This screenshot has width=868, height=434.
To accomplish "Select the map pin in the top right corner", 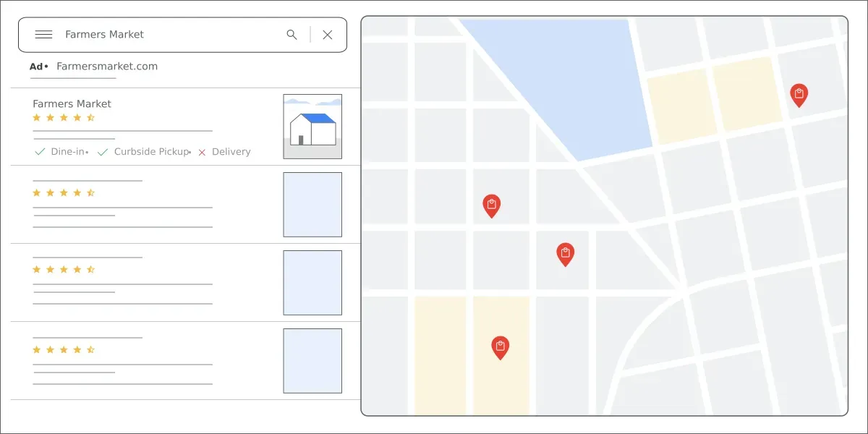I will click(799, 94).
